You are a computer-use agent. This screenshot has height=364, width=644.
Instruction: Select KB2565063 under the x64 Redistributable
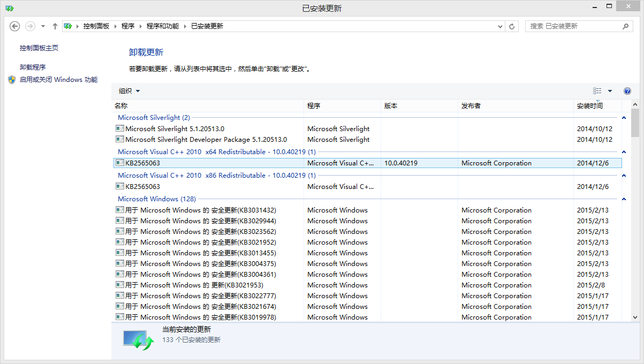coord(368,163)
